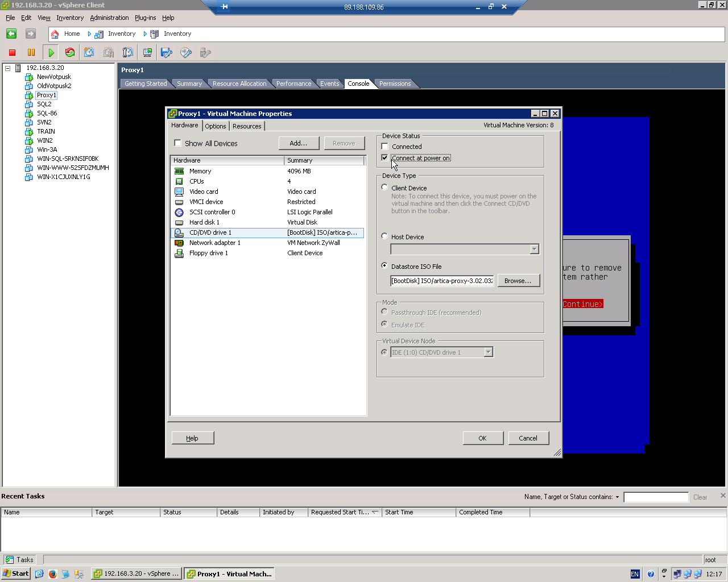The image size is (728, 582).
Task: Click the EN language indicator
Action: click(x=635, y=574)
